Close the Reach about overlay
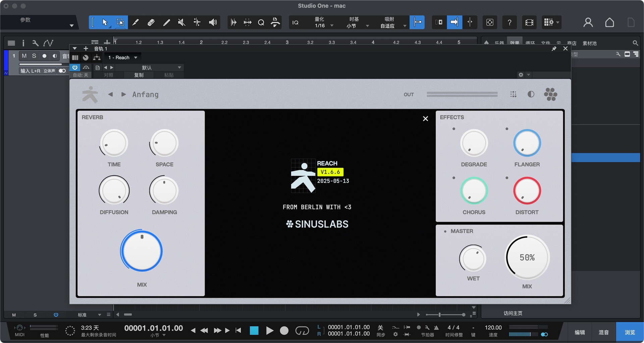Image resolution: width=644 pixels, height=343 pixels. [425, 119]
